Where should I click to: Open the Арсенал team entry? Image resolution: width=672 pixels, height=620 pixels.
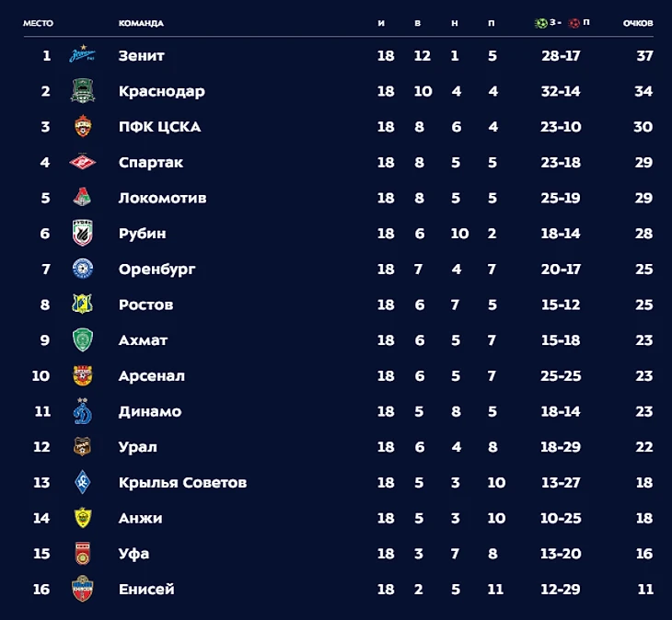151,376
